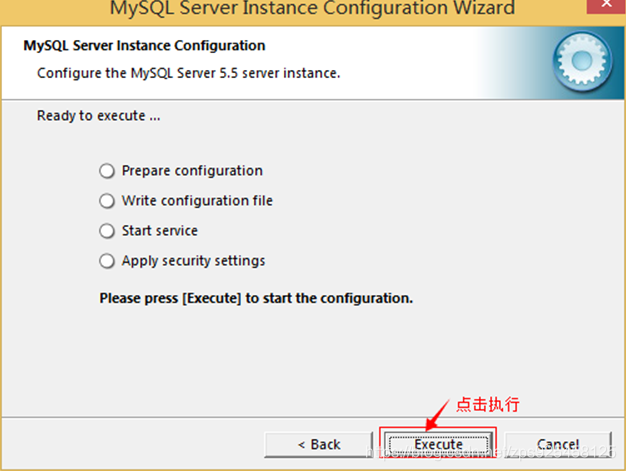Click the 'Ready to execute ...' text
The width and height of the screenshot is (626, 471).
click(99, 116)
